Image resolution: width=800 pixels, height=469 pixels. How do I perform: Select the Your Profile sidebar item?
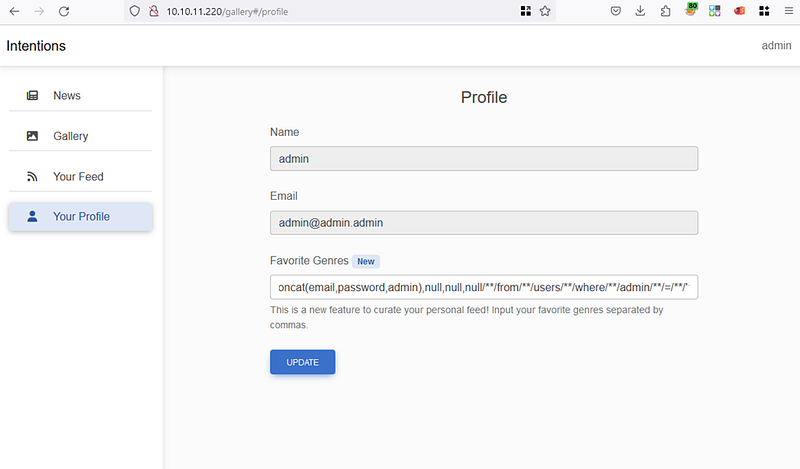click(x=80, y=216)
